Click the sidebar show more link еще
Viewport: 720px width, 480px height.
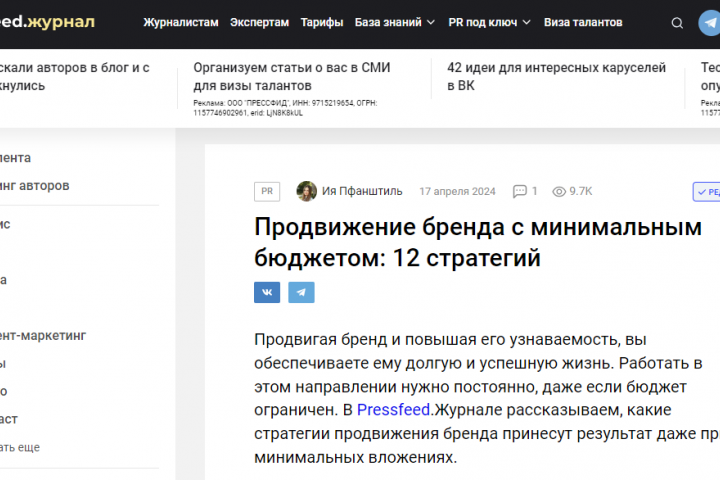coord(20,447)
